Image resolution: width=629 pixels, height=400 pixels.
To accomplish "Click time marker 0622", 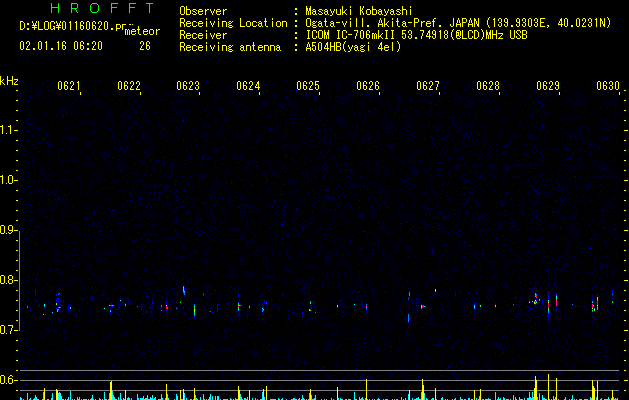I will point(129,86).
